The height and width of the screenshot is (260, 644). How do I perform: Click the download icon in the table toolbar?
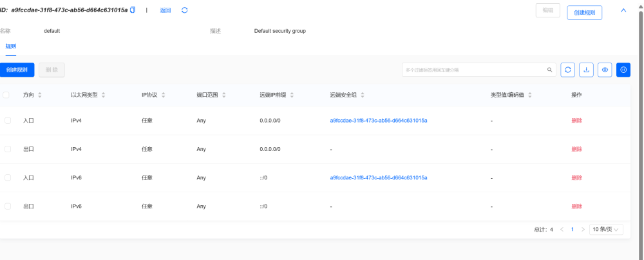tap(586, 70)
